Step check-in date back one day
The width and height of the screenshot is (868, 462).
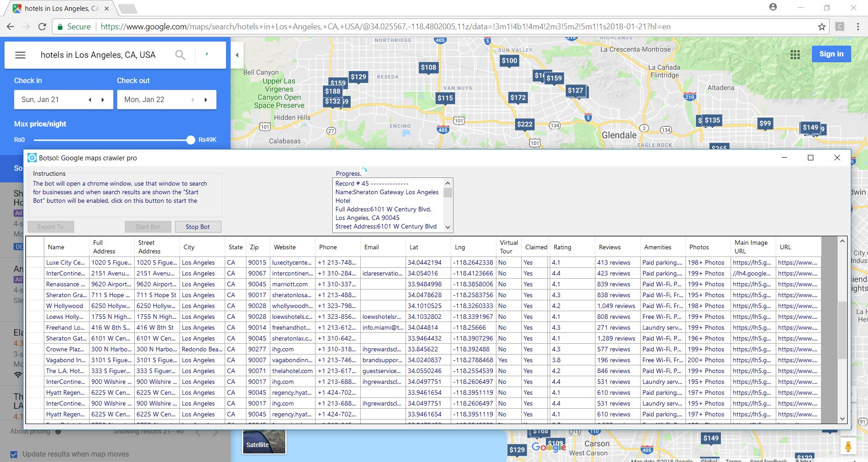(x=90, y=100)
